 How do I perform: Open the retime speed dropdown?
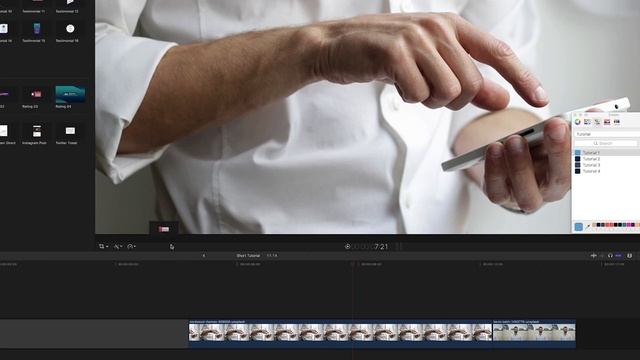click(x=131, y=246)
